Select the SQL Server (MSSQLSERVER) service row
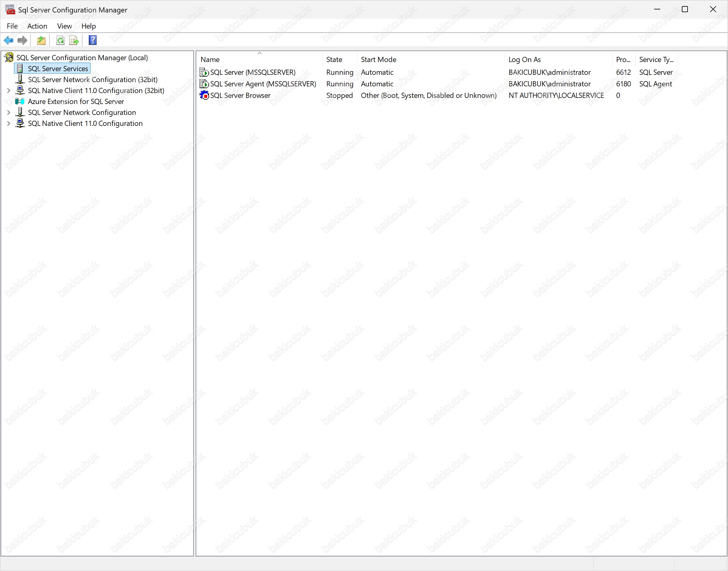The height and width of the screenshot is (571, 728). point(252,72)
